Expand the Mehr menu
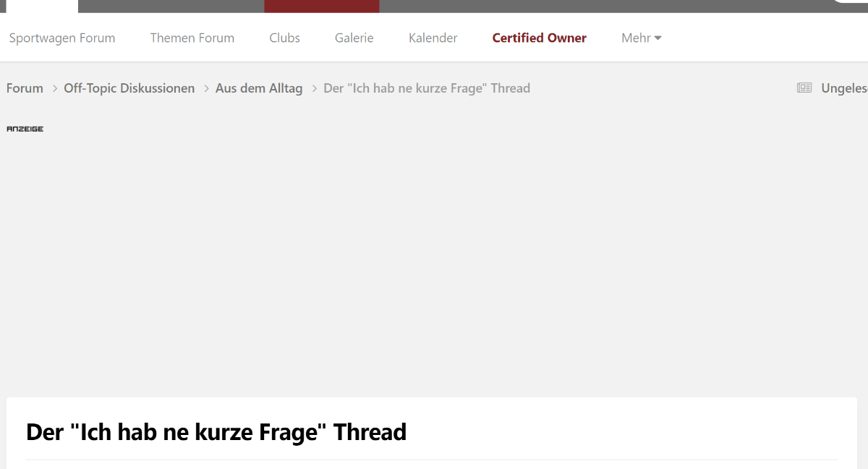This screenshot has width=868, height=469. point(637,38)
